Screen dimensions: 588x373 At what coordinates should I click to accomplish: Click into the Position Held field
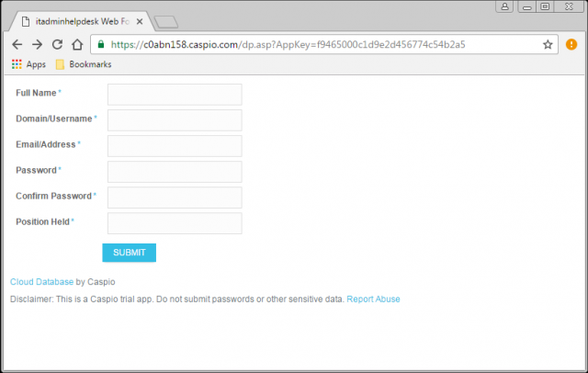(x=175, y=223)
